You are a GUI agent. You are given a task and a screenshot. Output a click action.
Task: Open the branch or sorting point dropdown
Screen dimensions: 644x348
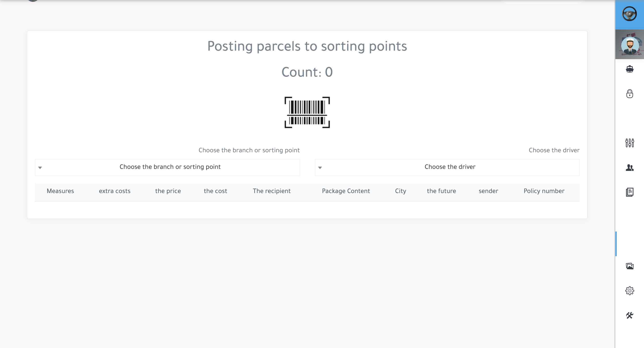click(x=170, y=167)
